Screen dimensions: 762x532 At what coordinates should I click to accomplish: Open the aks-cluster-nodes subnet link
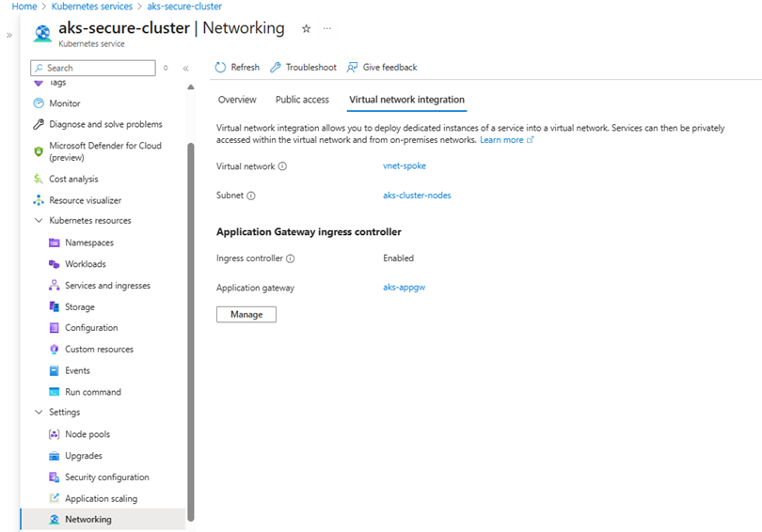417,196
